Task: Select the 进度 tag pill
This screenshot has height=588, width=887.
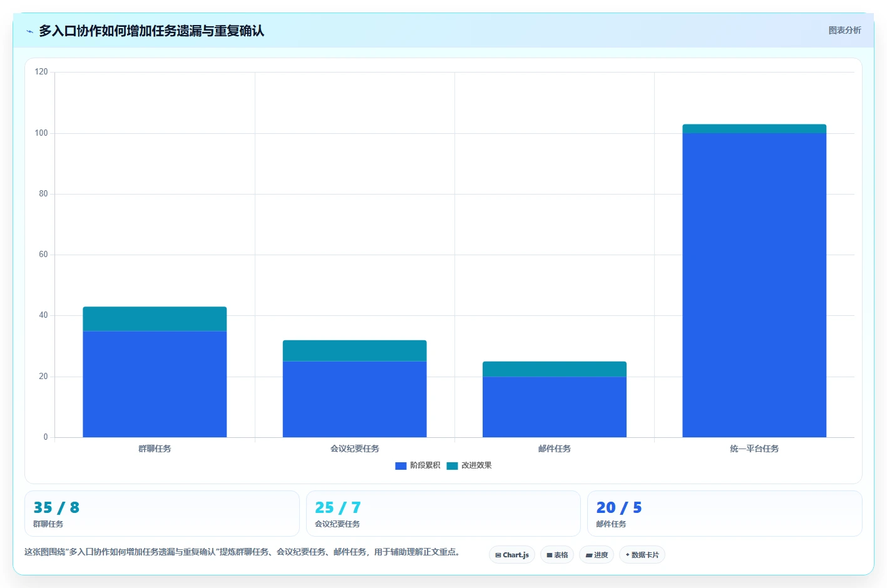Action: pos(597,555)
